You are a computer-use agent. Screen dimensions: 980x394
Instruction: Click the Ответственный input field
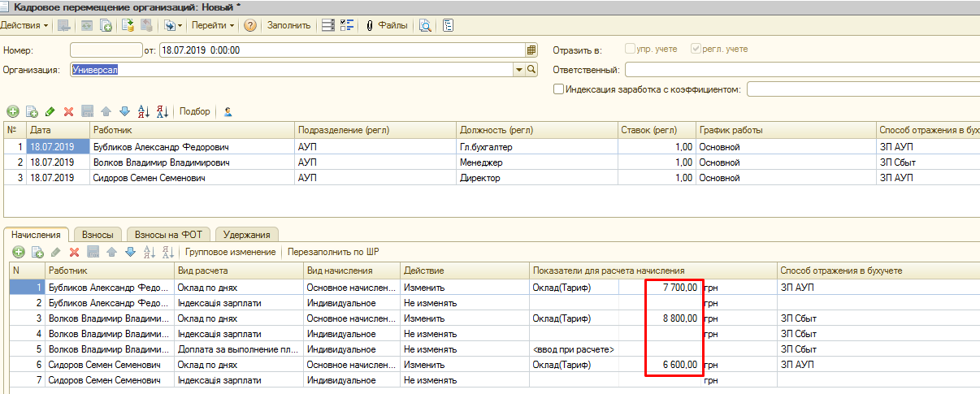point(802,70)
